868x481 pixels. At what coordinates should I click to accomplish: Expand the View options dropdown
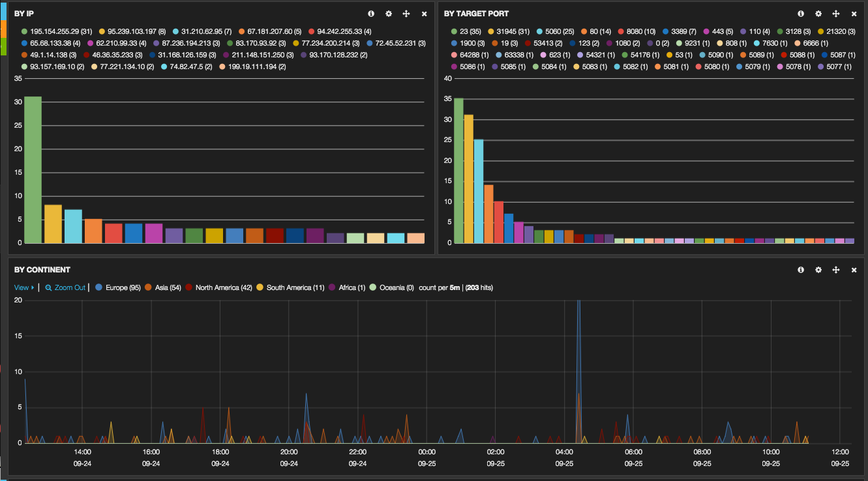click(x=23, y=287)
